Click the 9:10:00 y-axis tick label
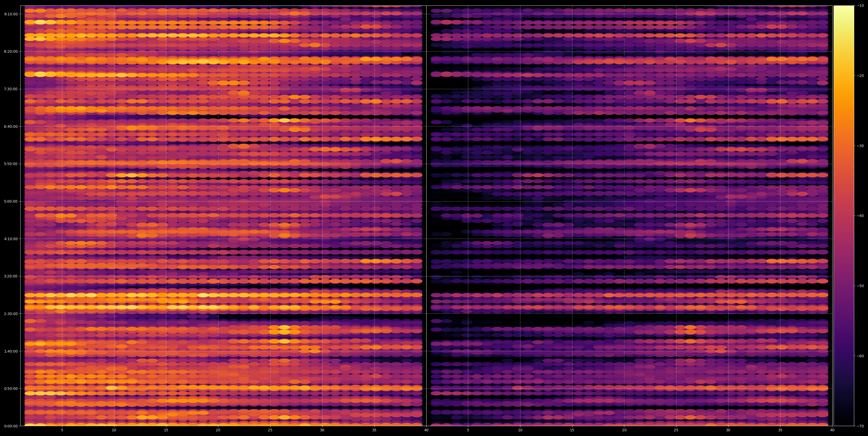 pyautogui.click(x=11, y=14)
